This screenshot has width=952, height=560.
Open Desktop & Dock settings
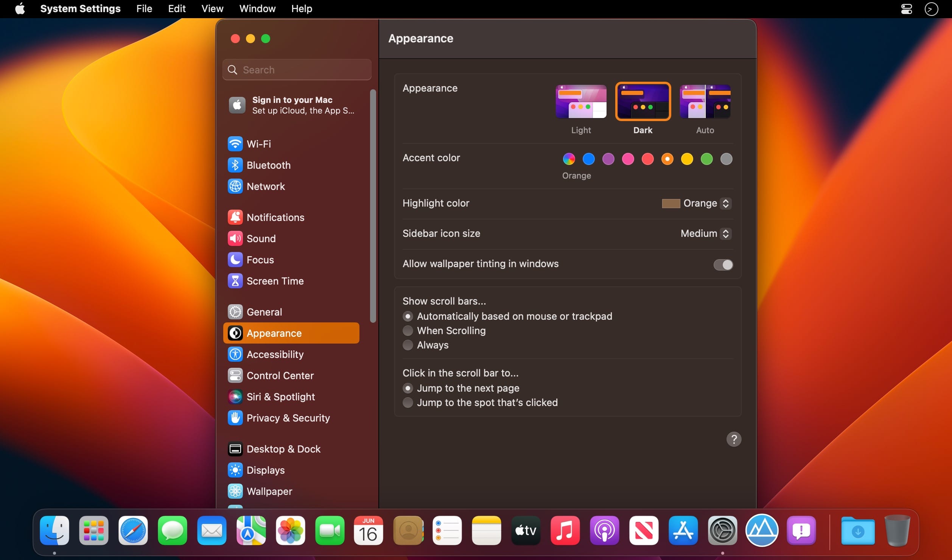(x=283, y=449)
